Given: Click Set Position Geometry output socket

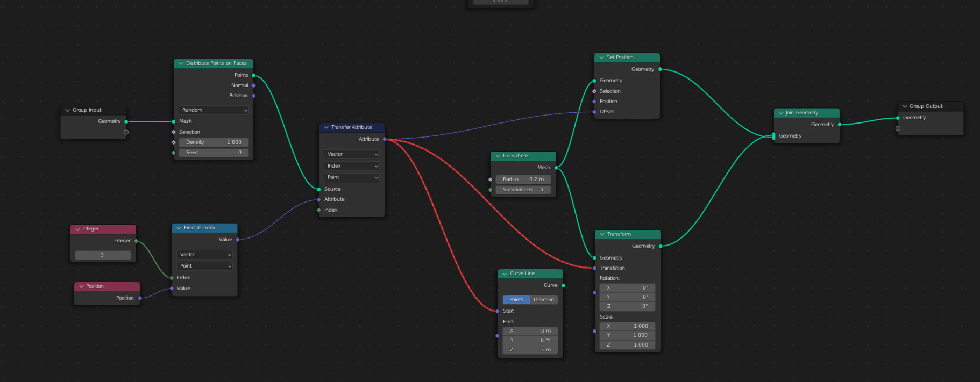Looking at the screenshot, I should click(660, 69).
